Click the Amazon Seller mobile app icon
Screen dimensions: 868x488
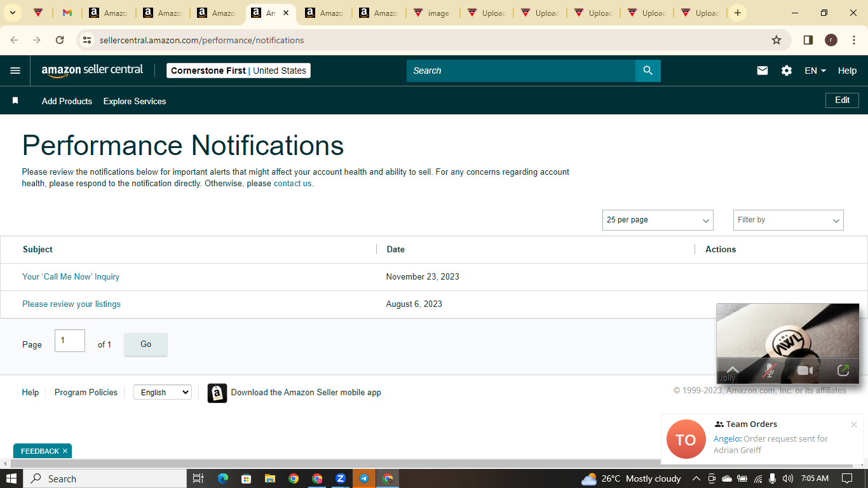tap(217, 393)
